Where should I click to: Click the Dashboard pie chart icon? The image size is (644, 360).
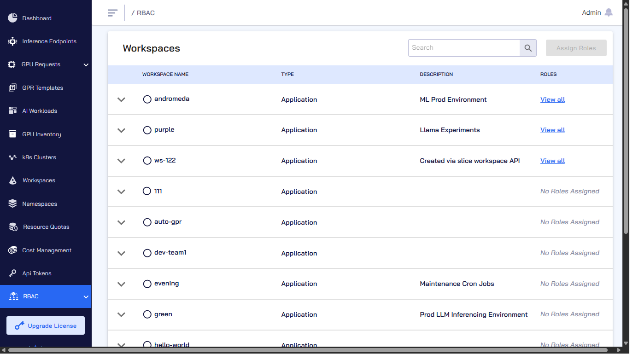tap(13, 18)
